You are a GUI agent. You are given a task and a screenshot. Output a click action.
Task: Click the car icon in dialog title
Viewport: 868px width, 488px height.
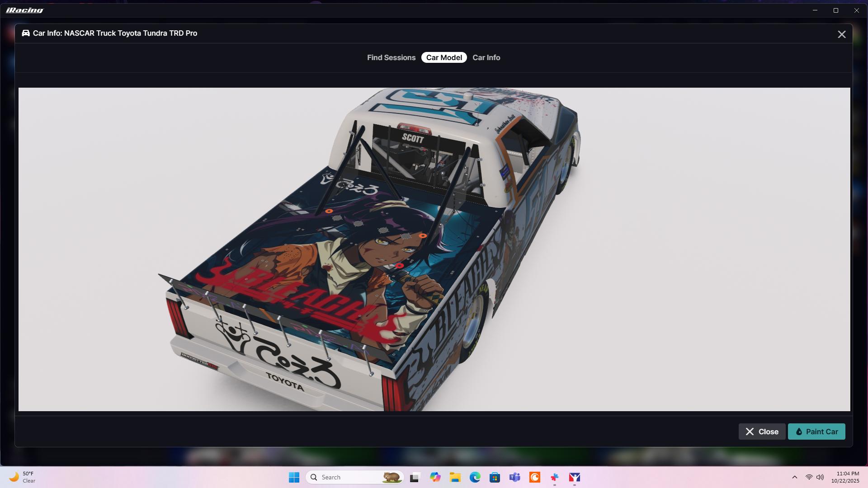(x=26, y=33)
